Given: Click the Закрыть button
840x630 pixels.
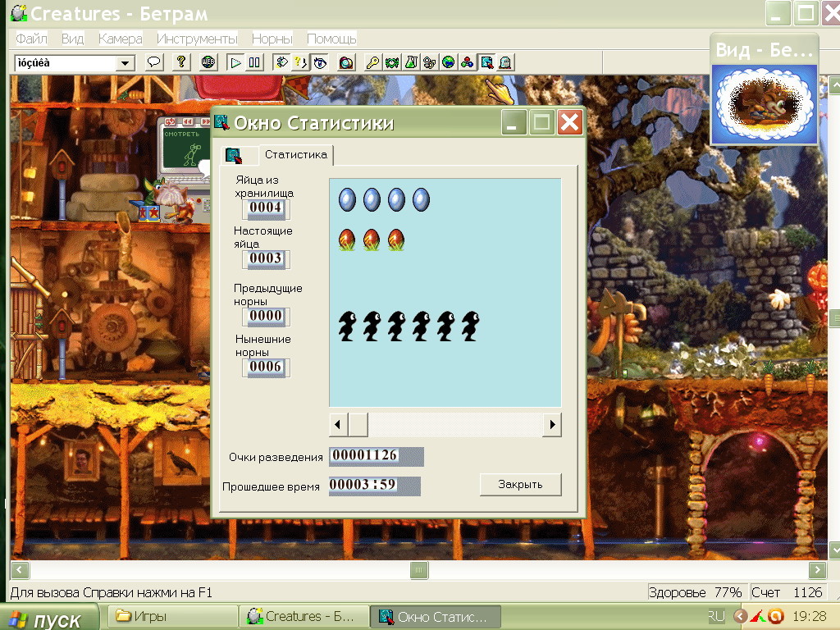Looking at the screenshot, I should tap(520, 484).
